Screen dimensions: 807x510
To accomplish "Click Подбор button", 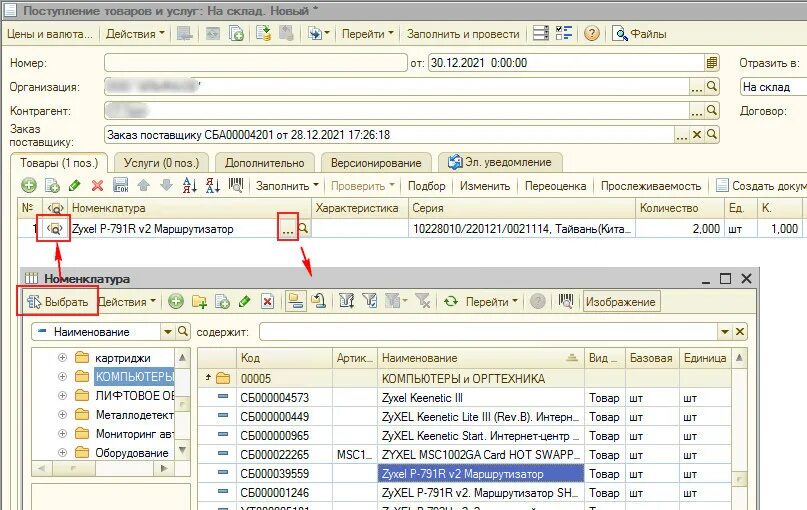I will point(427,186).
